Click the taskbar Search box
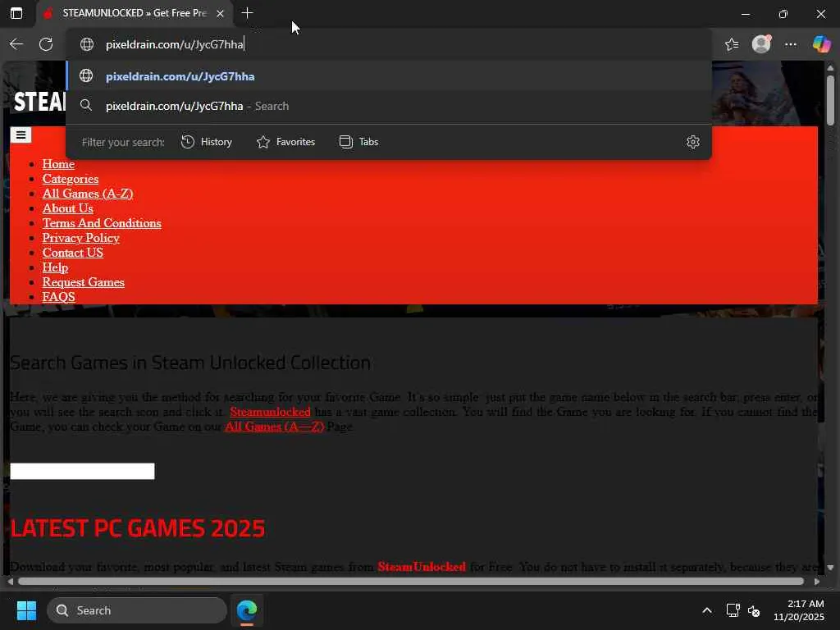This screenshot has height=630, width=840. point(137,610)
